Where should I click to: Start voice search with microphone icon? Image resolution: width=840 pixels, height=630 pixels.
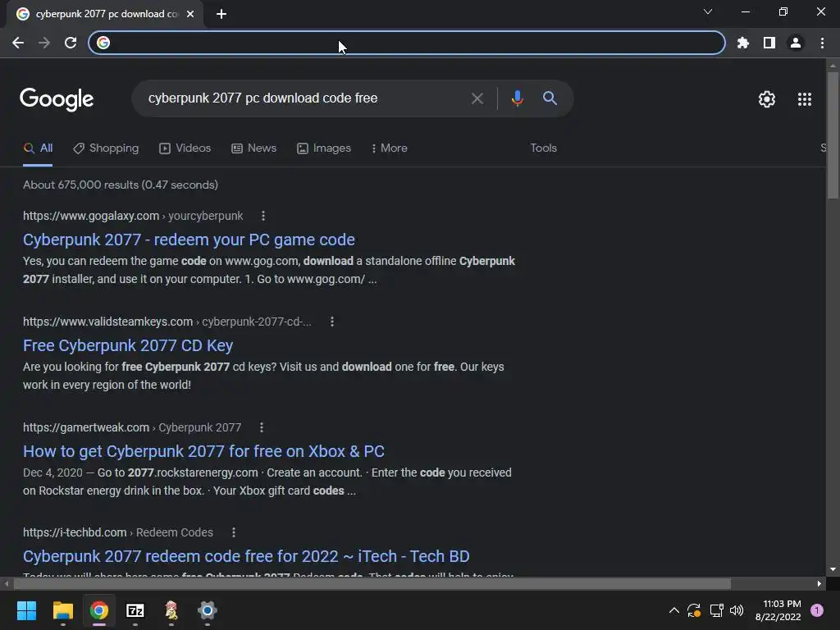[517, 98]
